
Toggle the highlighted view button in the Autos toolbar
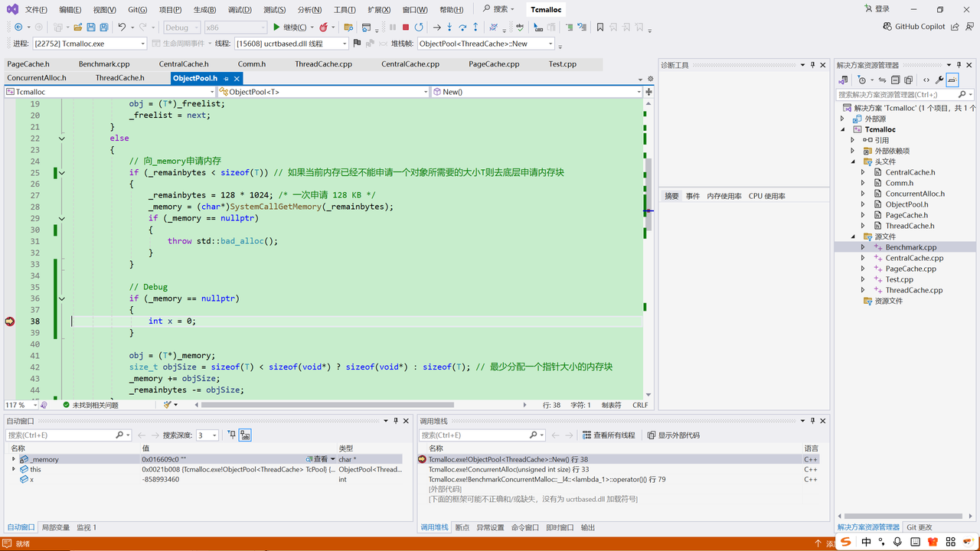click(245, 435)
